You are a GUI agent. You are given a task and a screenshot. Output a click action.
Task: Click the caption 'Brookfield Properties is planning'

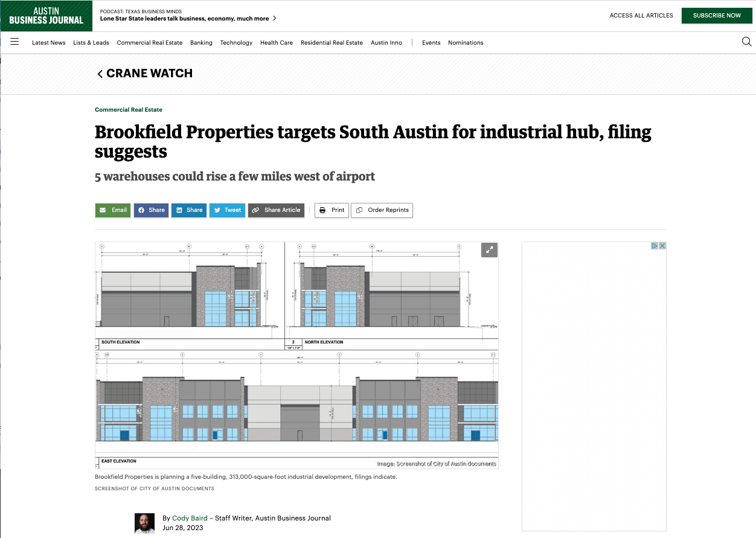click(246, 477)
